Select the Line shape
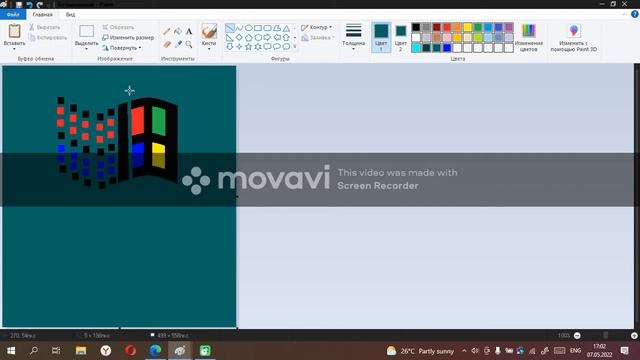640x360 pixels. [230, 28]
